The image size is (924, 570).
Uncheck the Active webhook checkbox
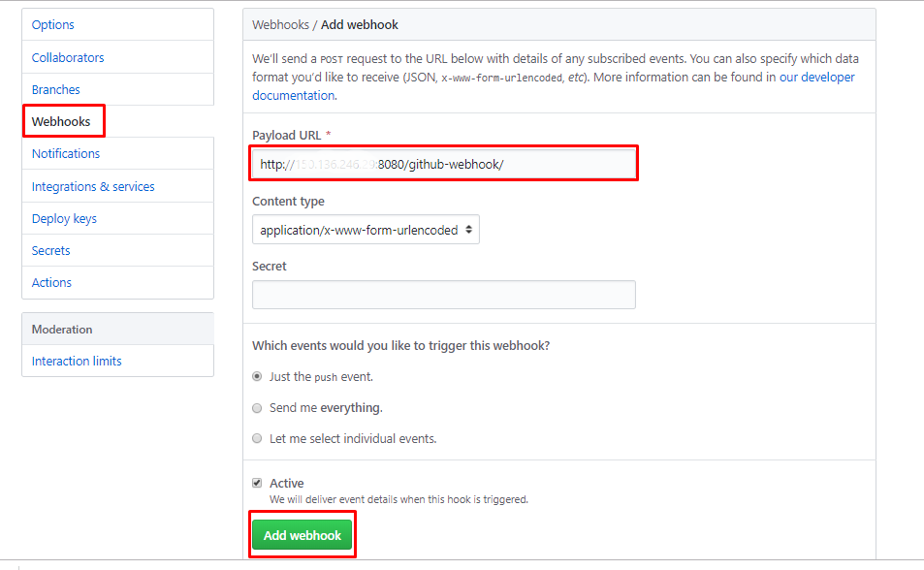click(x=257, y=482)
